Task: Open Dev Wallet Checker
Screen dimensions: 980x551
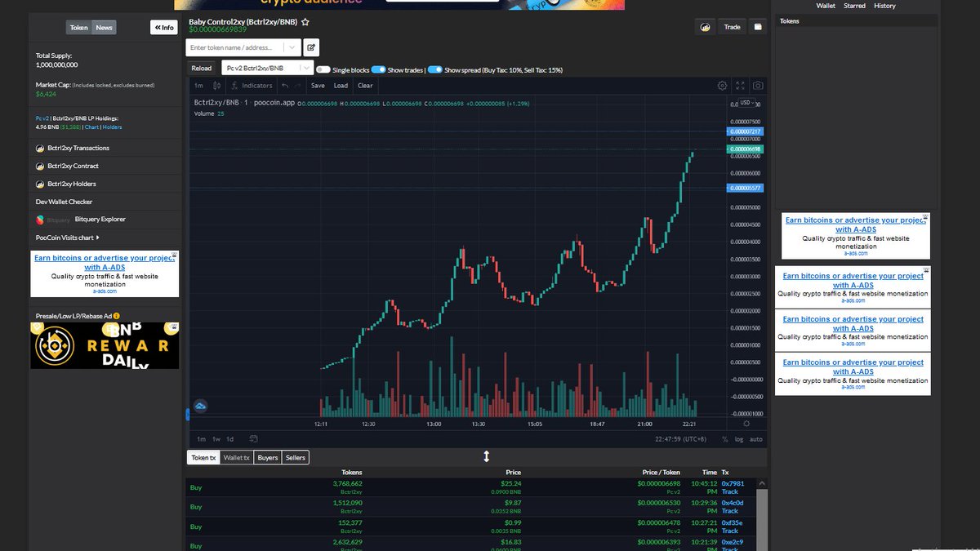Action: 64,202
